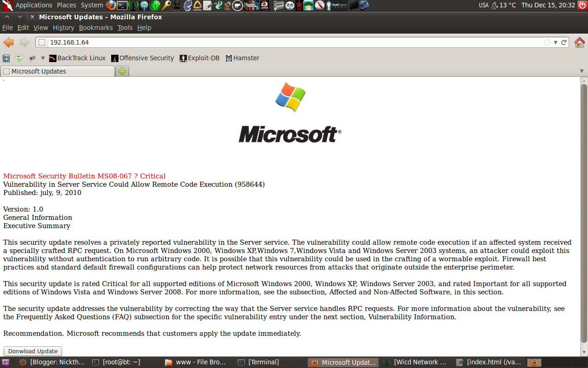Viewport: 588px width, 368px height.
Task: Click the bookmark star in address bar
Action: 547,42
